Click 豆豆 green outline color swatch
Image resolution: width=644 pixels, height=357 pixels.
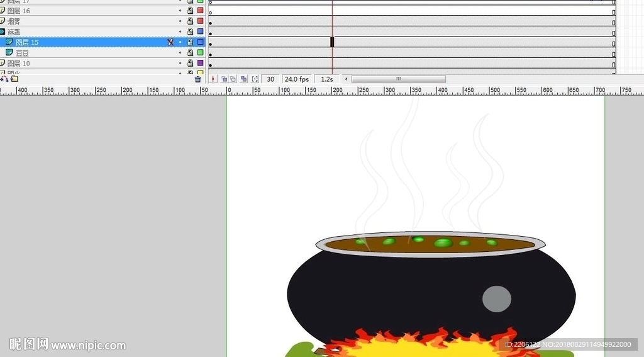(201, 53)
